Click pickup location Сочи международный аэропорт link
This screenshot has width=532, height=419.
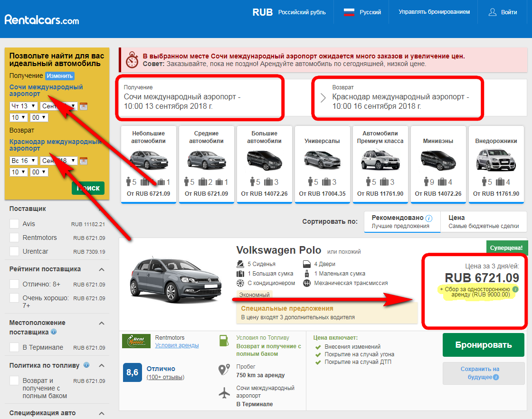46,90
